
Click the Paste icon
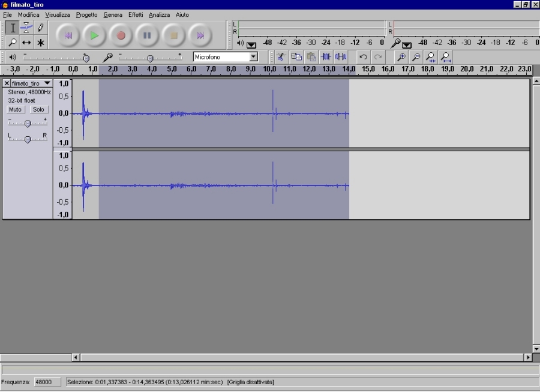point(311,57)
